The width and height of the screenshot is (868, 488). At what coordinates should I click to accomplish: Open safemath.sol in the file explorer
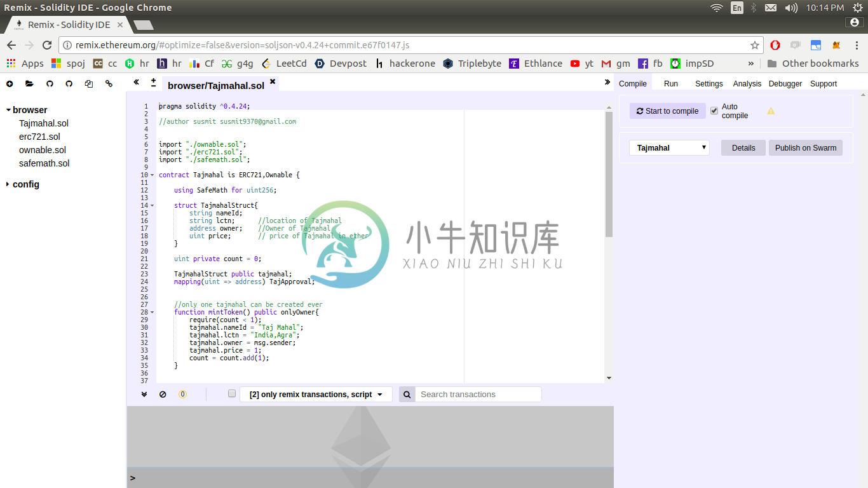click(44, 163)
